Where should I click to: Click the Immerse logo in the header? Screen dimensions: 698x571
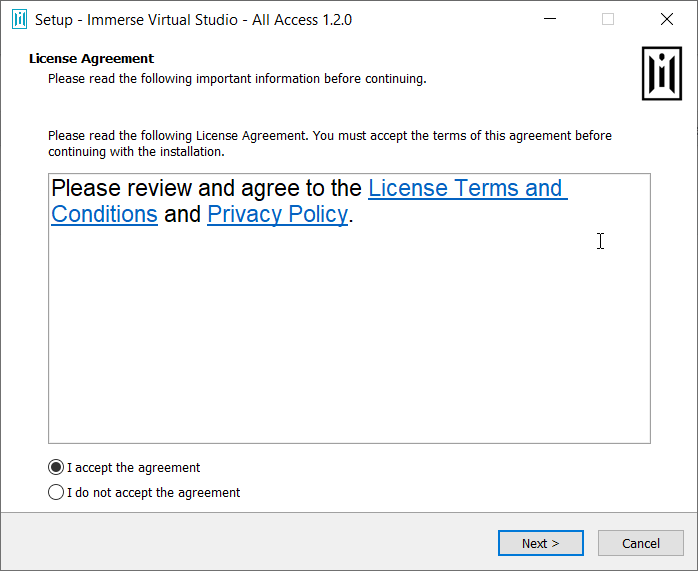[x=661, y=72]
